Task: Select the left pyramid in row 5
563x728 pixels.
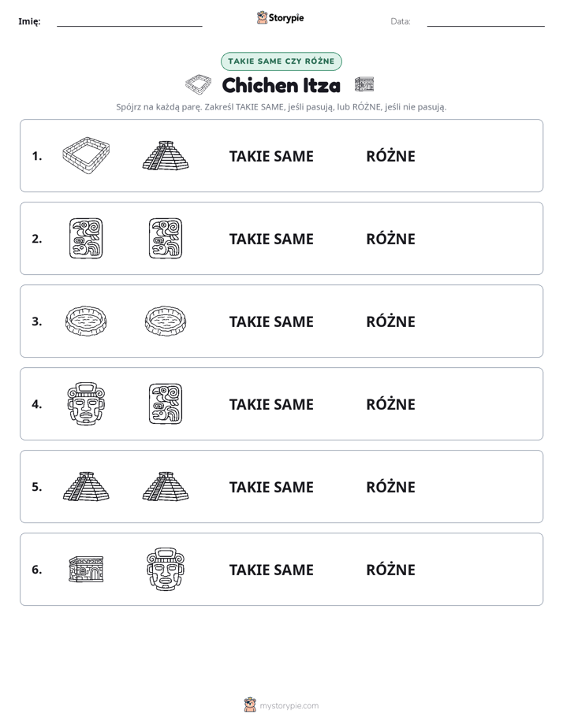Action: click(x=86, y=486)
